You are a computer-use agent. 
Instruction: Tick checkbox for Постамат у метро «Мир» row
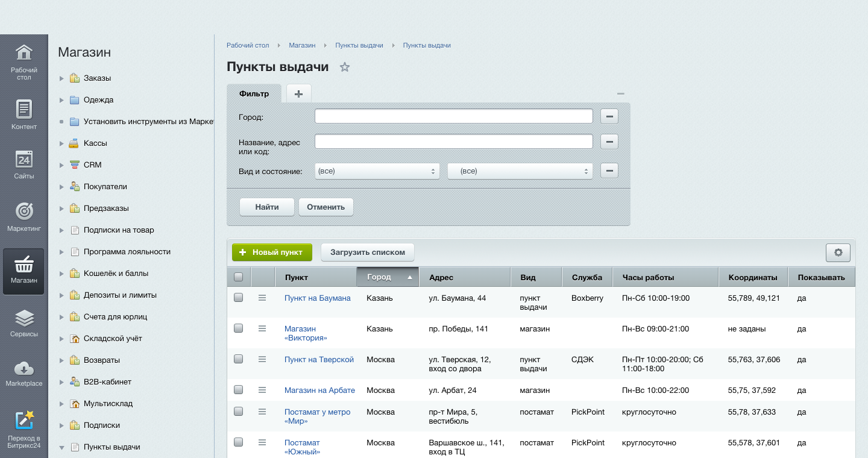tap(238, 412)
